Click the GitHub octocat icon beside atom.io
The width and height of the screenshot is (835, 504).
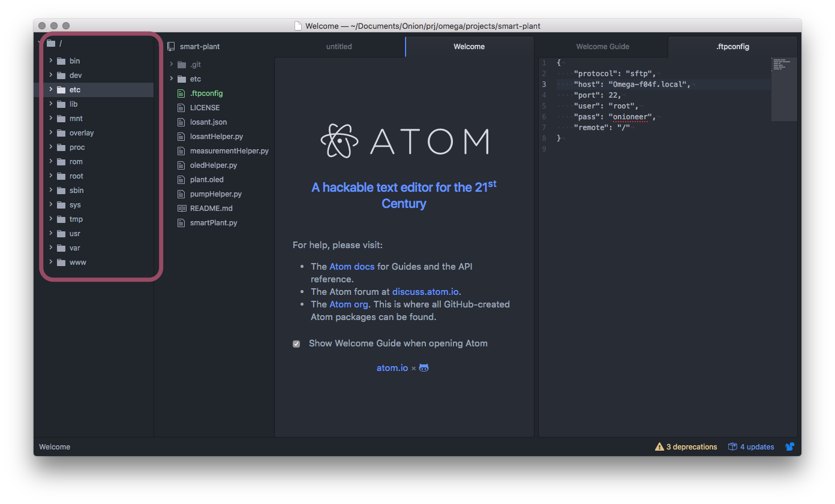click(424, 368)
